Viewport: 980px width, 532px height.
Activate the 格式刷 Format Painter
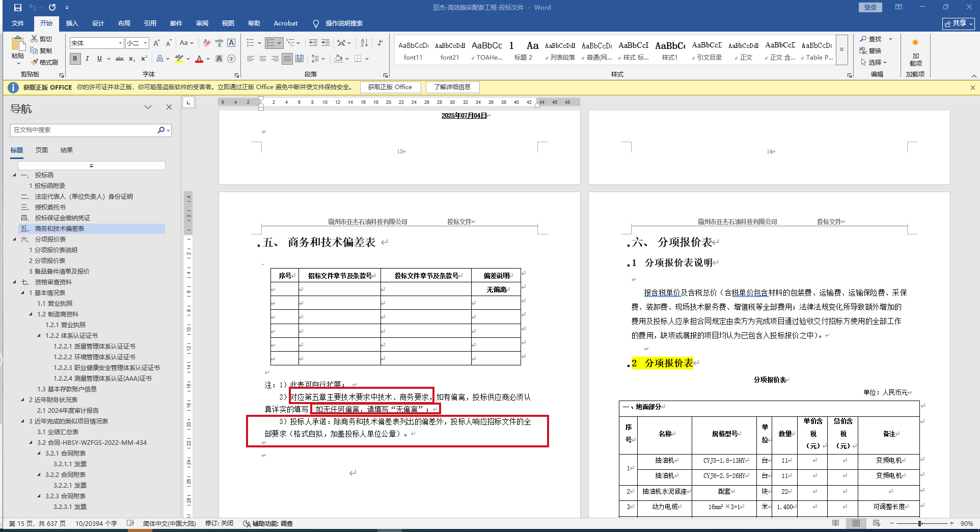pyautogui.click(x=34, y=62)
